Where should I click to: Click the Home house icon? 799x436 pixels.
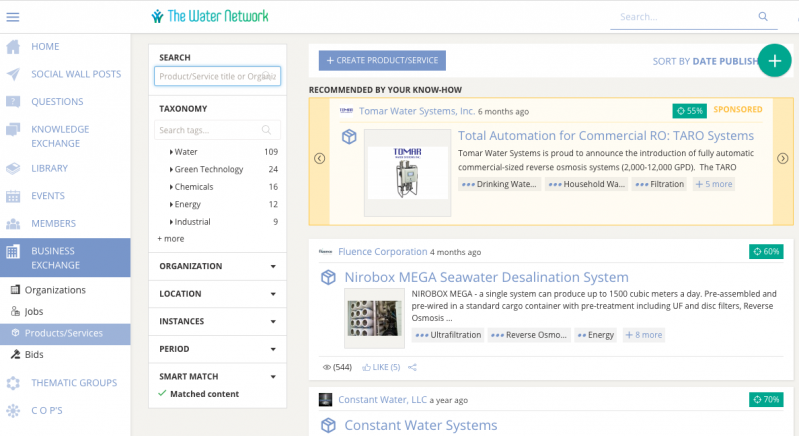13,47
